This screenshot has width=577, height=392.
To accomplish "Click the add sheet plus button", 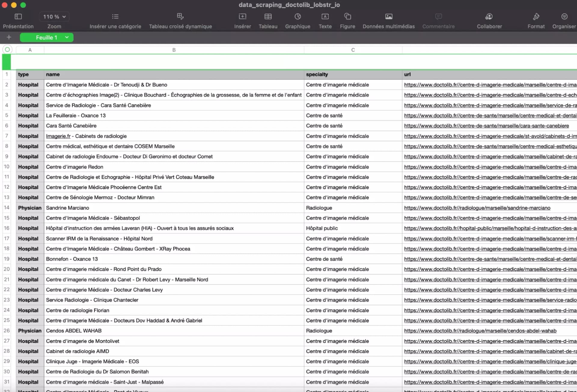I will (9, 37).
